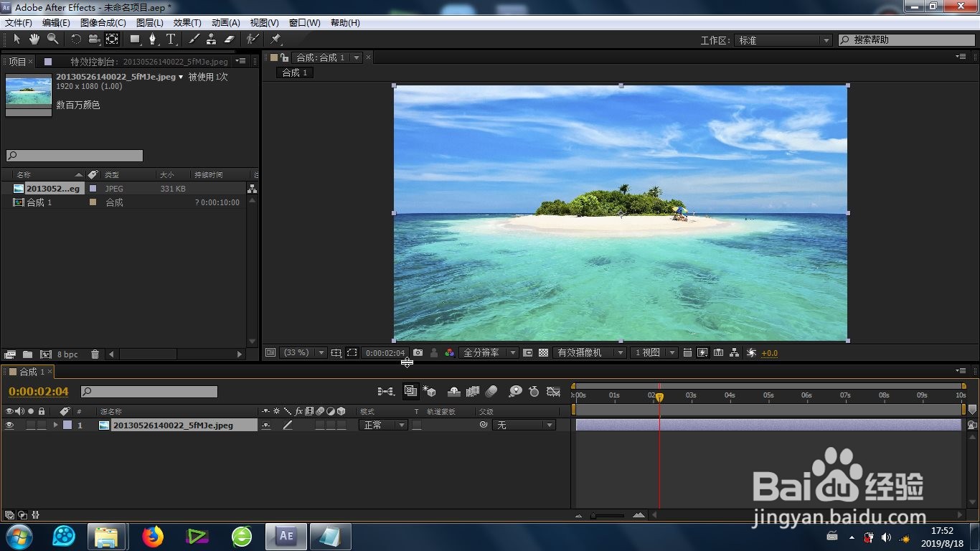Select the Clone Stamp tool
Screen dimensions: 980x551
click(x=212, y=39)
